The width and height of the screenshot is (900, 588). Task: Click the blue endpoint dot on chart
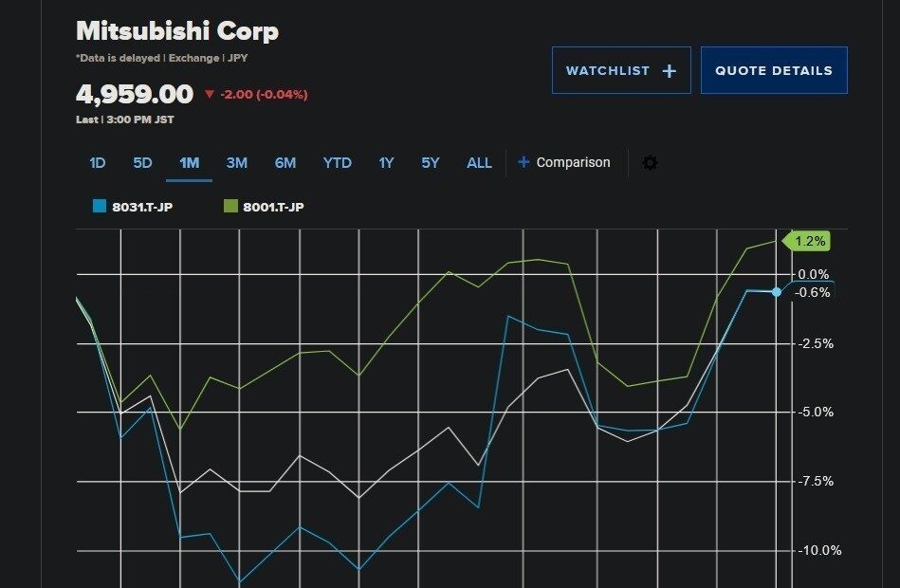click(x=777, y=292)
